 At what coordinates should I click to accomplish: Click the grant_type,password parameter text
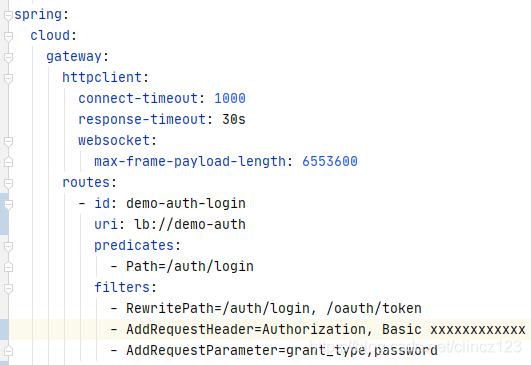[362, 351]
